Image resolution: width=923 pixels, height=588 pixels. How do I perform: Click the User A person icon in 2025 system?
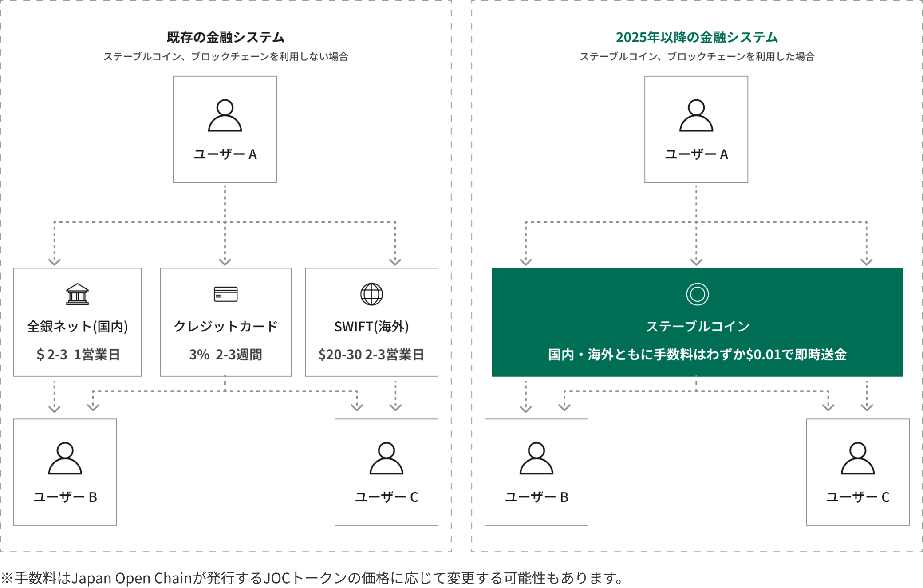point(696,115)
